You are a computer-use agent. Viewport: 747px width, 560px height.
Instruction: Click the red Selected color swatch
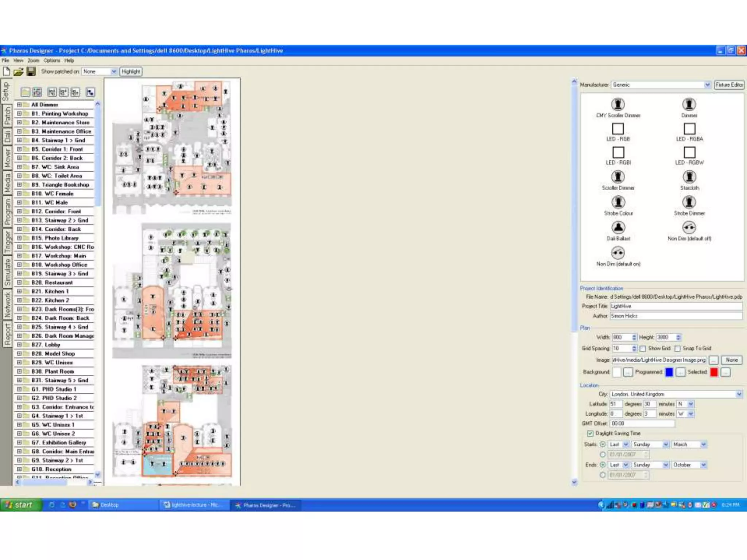point(714,372)
